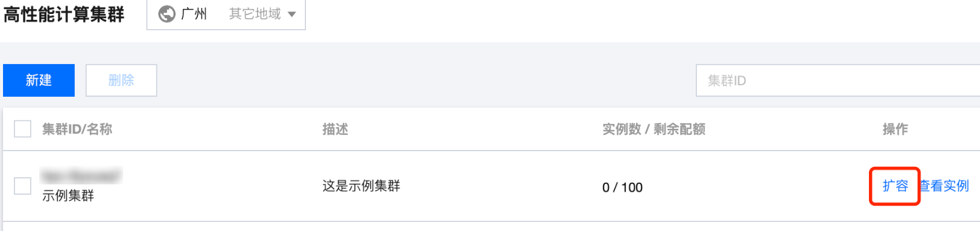The width and height of the screenshot is (980, 231).
Task: Open the blurred cluster ID link
Action: coord(81,176)
